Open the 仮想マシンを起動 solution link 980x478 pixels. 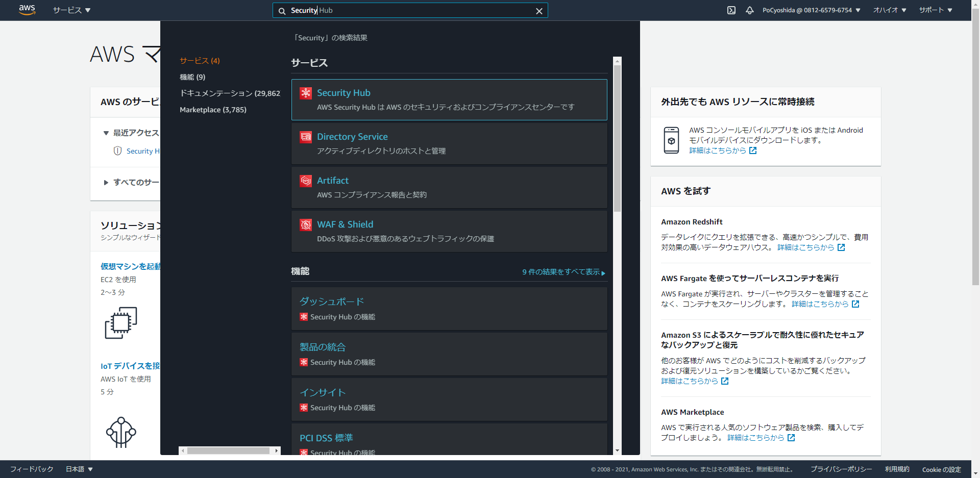(x=131, y=266)
